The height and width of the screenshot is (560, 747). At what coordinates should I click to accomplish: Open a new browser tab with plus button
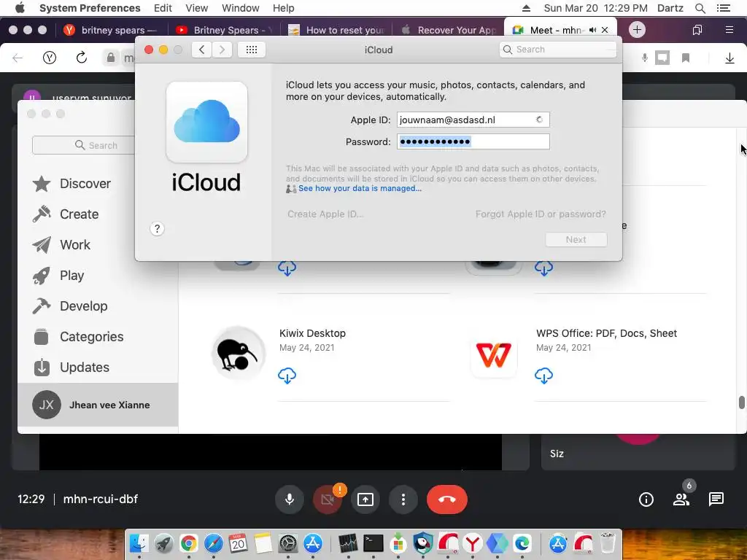(637, 30)
